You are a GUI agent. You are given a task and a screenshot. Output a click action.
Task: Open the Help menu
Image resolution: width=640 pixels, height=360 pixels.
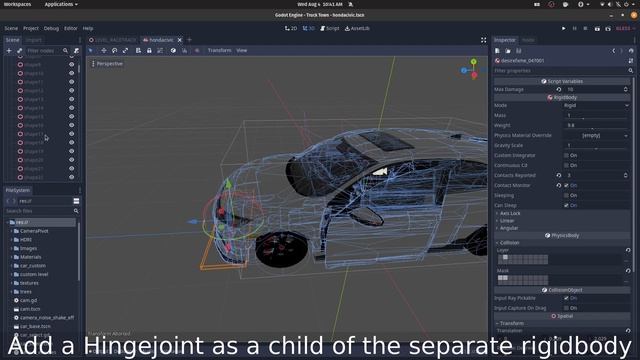88,28
